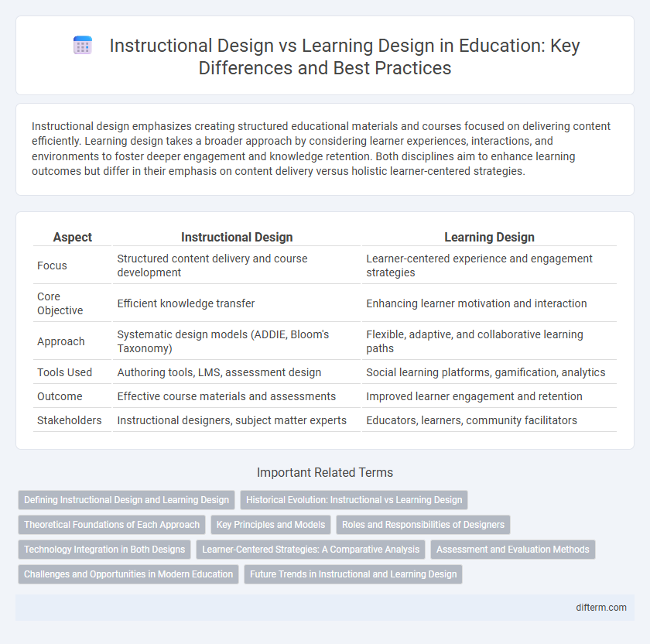
Task: Click 'Technology Integration in Both Designs'
Action: pos(104,550)
